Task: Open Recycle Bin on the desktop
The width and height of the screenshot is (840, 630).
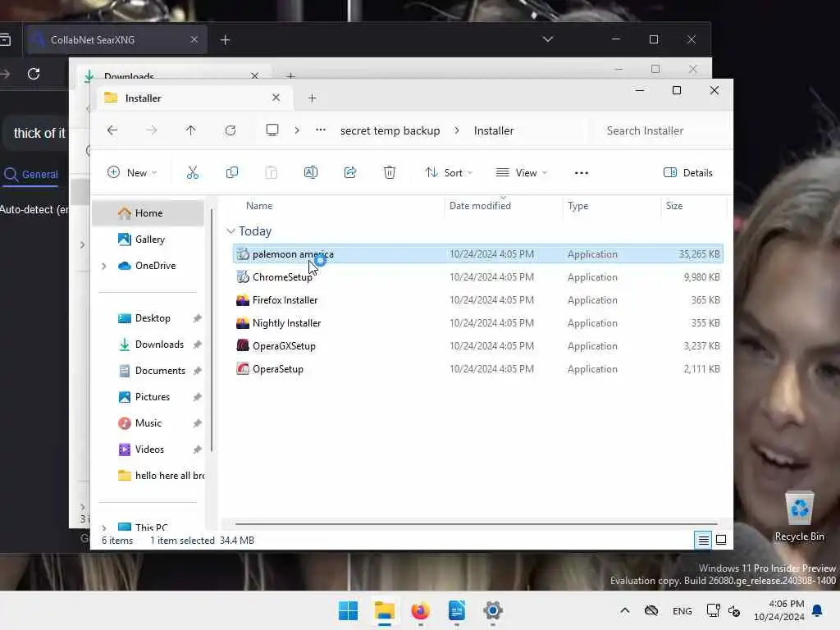Action: pyautogui.click(x=799, y=517)
